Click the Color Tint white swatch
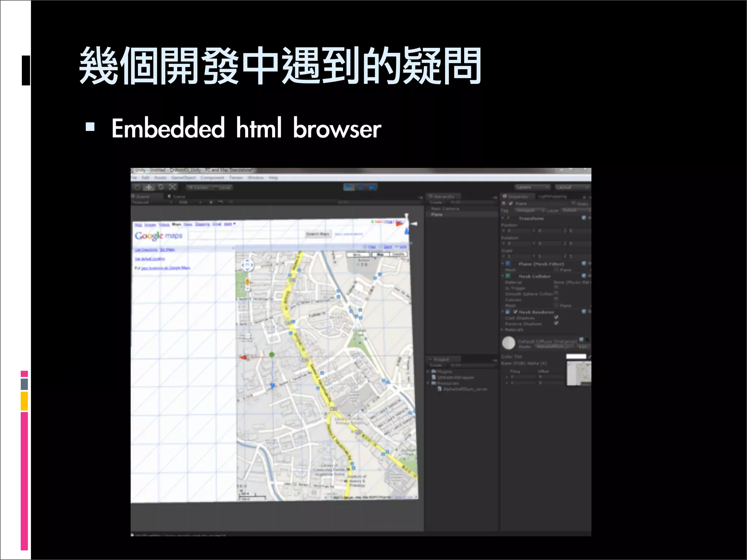 coord(576,357)
